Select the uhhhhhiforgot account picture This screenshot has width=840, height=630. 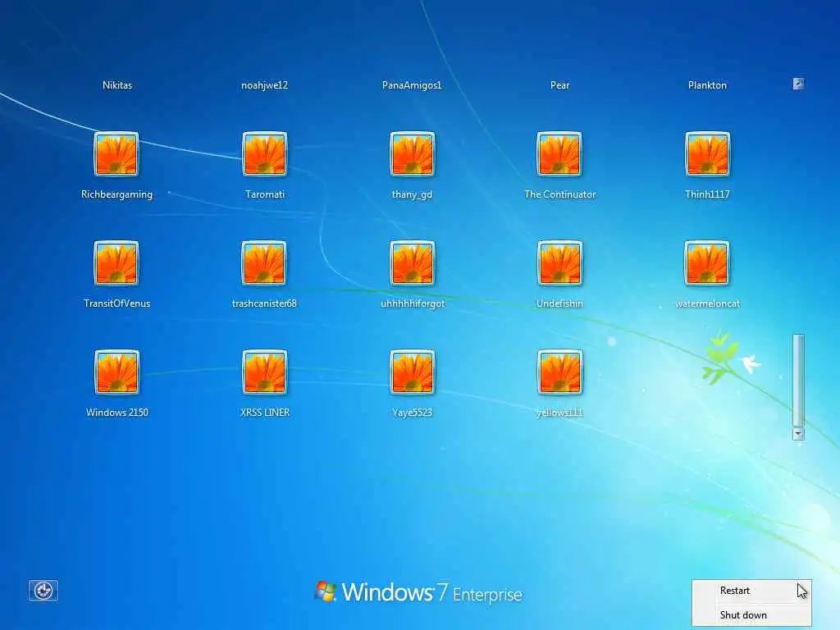tap(412, 263)
